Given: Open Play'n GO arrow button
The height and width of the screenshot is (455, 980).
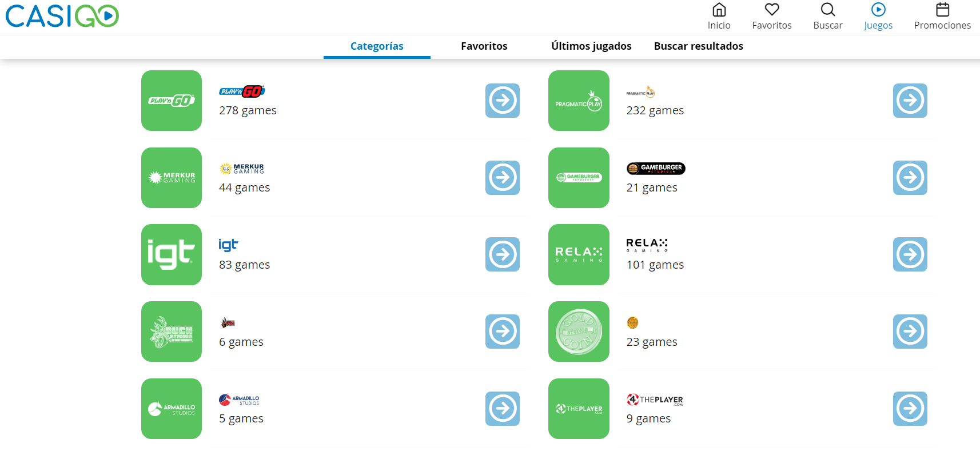Looking at the screenshot, I should pyautogui.click(x=503, y=101).
